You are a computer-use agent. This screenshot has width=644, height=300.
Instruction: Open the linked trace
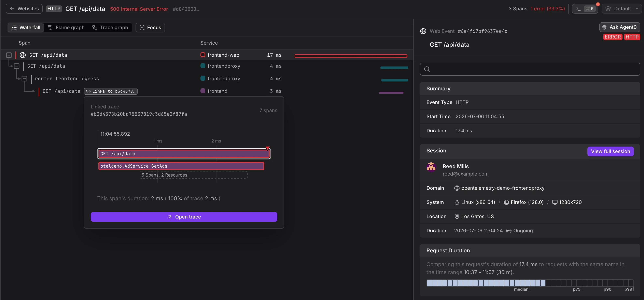(x=184, y=217)
